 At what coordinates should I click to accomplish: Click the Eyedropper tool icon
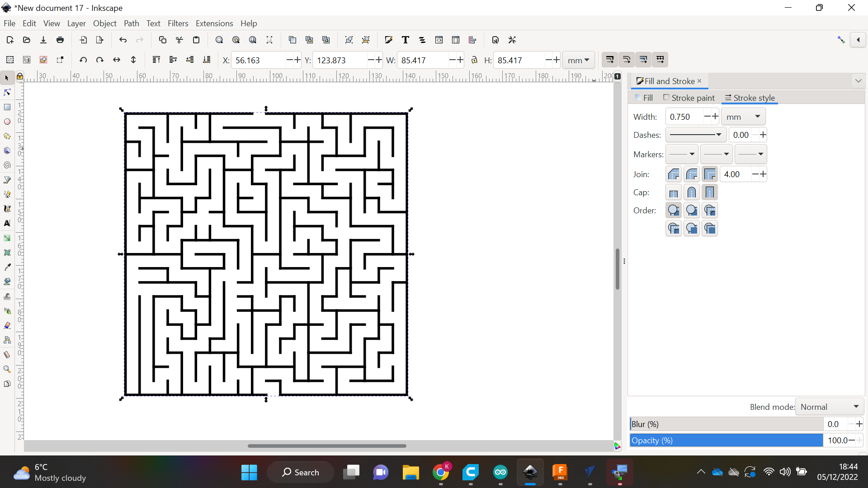click(8, 267)
